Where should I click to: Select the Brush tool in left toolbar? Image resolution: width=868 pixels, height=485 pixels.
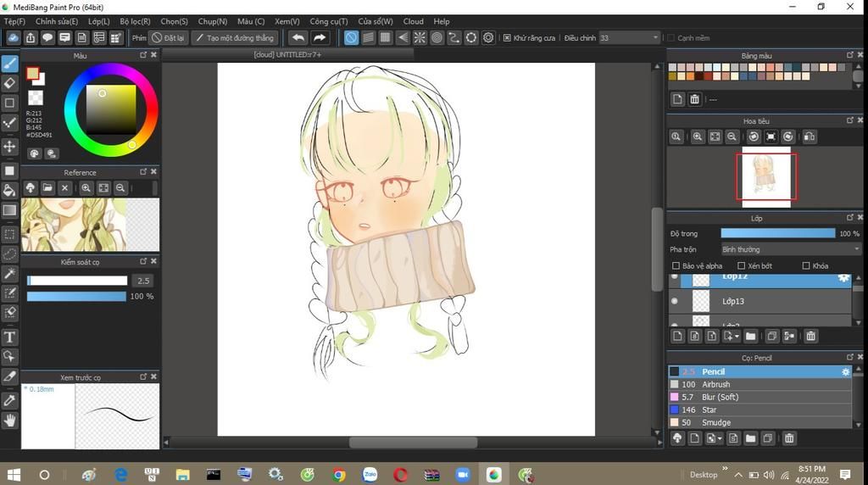click(9, 64)
